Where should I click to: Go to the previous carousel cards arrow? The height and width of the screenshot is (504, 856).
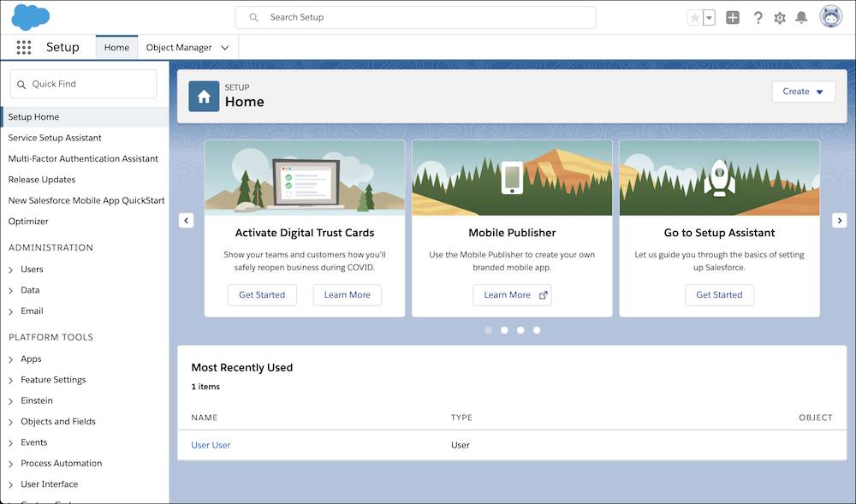186,221
